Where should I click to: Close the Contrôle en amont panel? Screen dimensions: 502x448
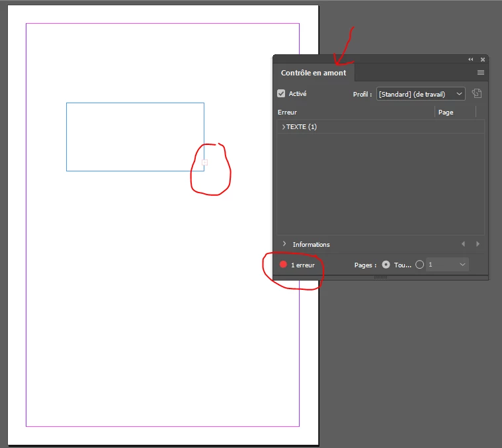tap(482, 60)
